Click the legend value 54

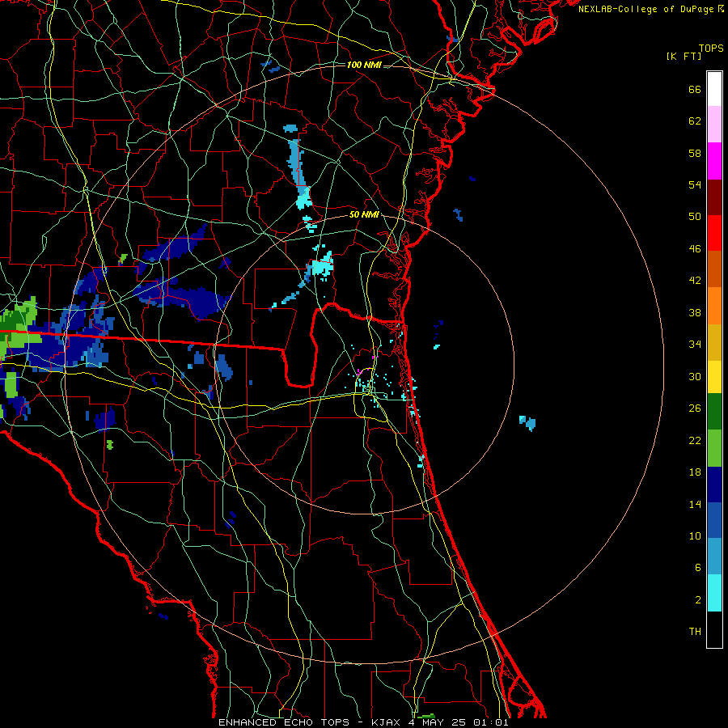click(x=695, y=184)
